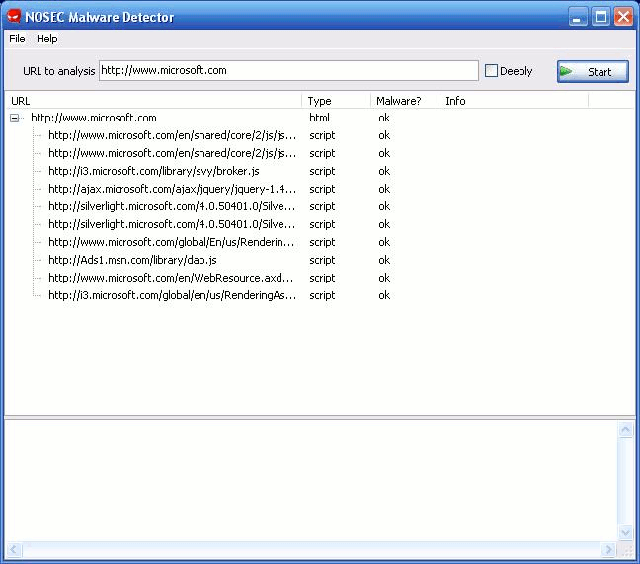The image size is (640, 564).
Task: Click the horizontal scrollbar left arrow
Action: (x=14, y=551)
